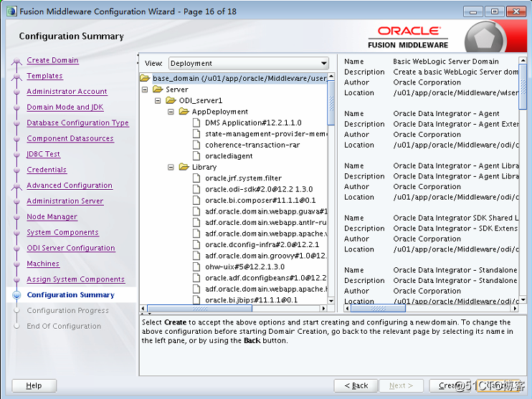Click the oracle.odi-sdk file icon
The width and height of the screenshot is (532, 399).
coord(196,189)
